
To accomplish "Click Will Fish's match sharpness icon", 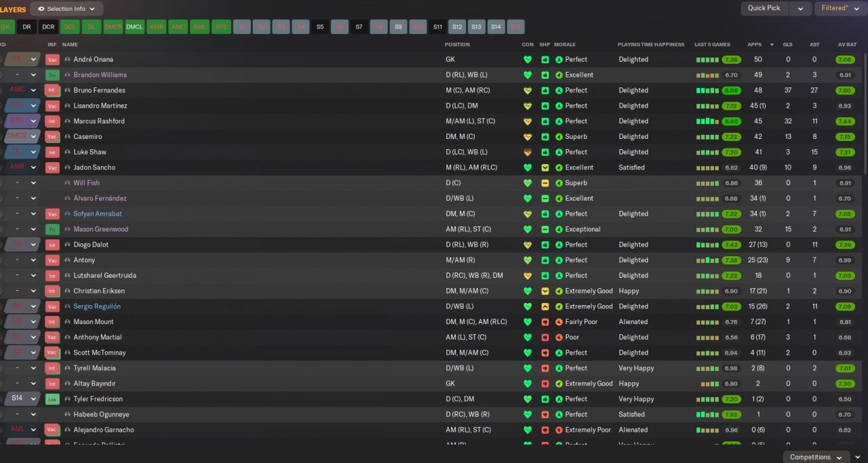I will 545,183.
